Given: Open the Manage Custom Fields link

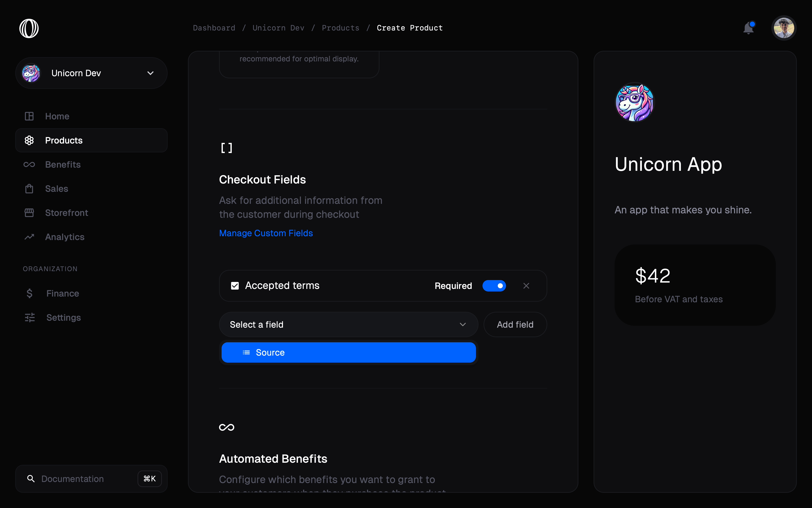Looking at the screenshot, I should coord(266,233).
